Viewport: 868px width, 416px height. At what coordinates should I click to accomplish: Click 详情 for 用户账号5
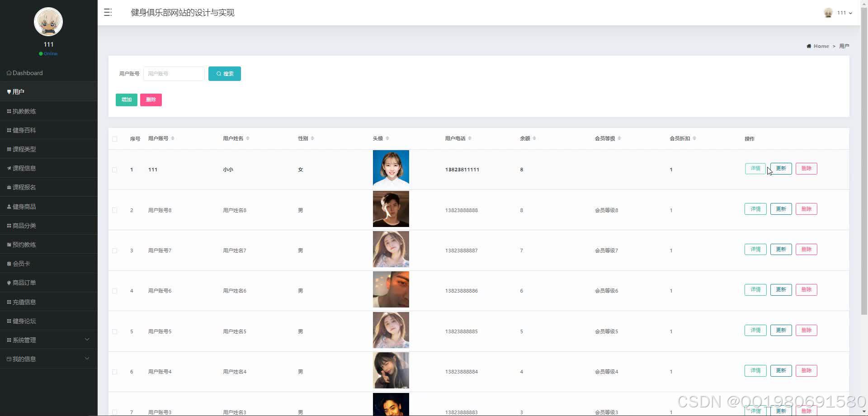point(755,330)
